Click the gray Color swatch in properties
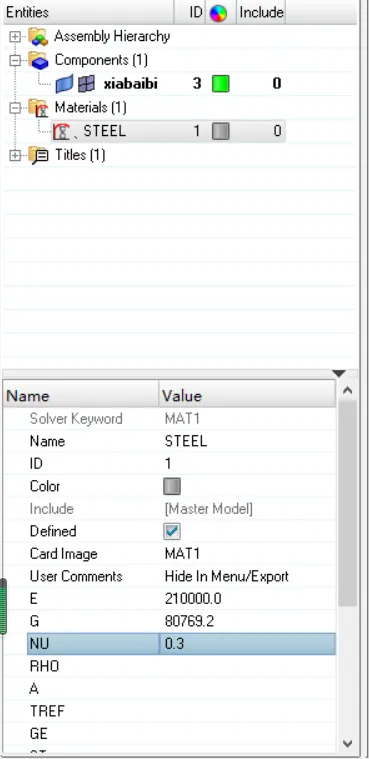Viewport: 369px width, 759px height. coord(172,486)
